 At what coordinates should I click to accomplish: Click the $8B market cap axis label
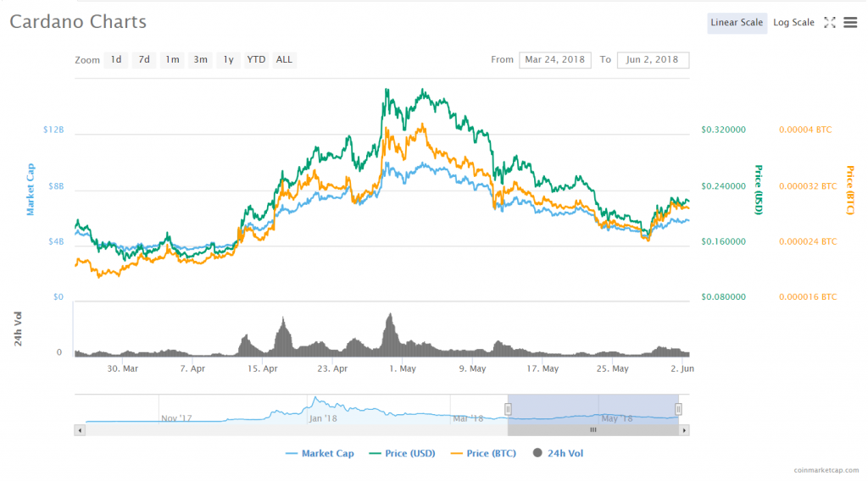[56, 186]
